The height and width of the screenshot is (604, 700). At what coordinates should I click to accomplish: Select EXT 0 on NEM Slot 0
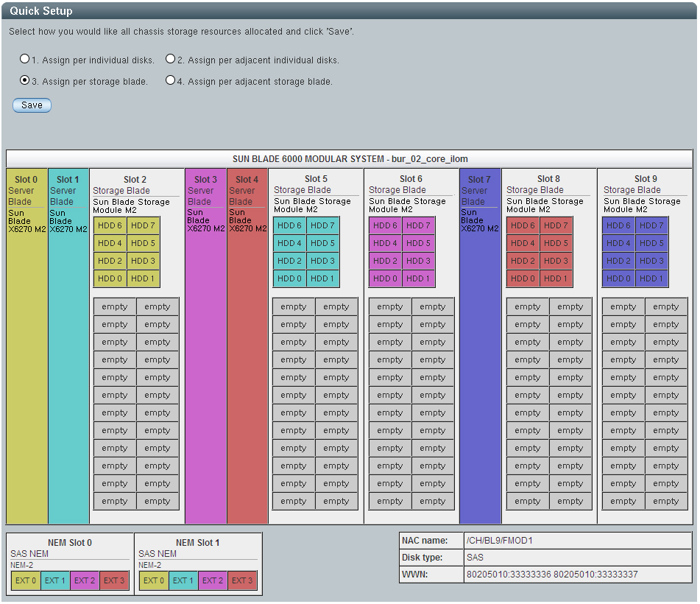tap(26, 580)
